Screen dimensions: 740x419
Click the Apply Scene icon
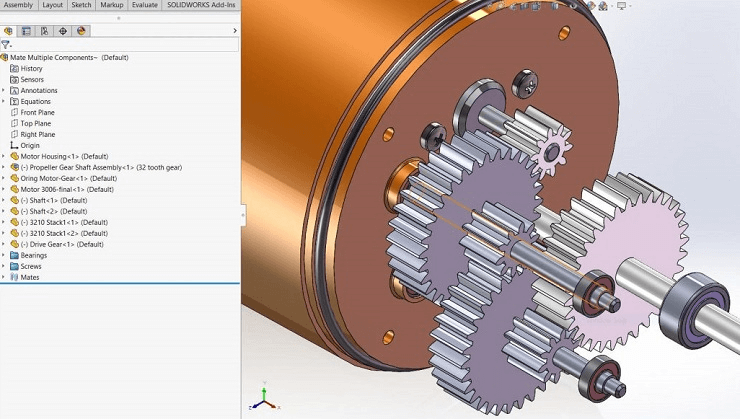(603, 6)
